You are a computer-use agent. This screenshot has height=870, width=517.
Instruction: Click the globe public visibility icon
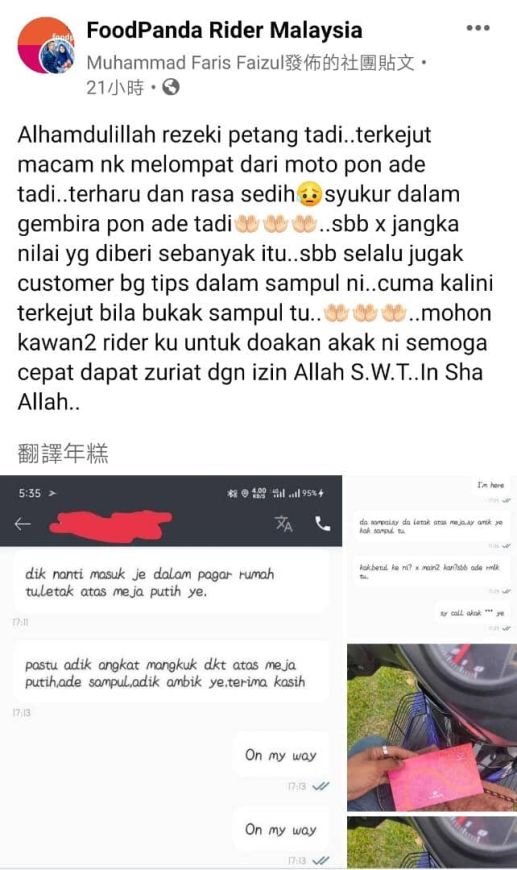tap(171, 87)
